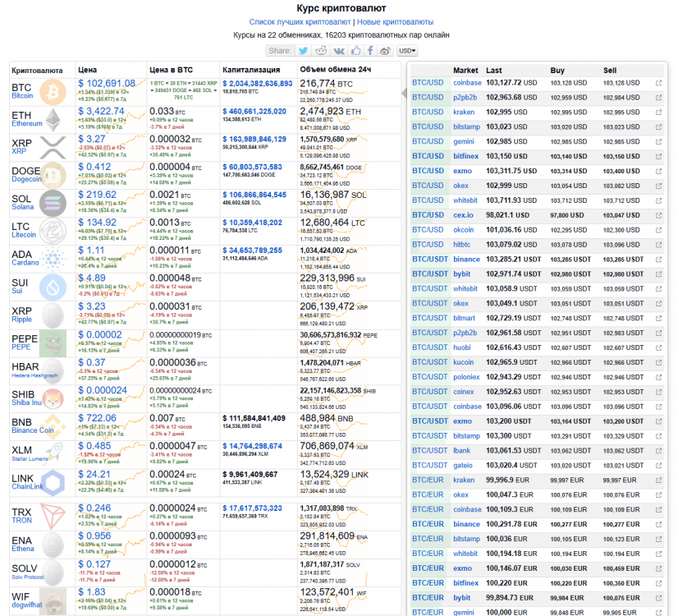
Task: Share via the Reddit icon
Action: pyautogui.click(x=321, y=51)
